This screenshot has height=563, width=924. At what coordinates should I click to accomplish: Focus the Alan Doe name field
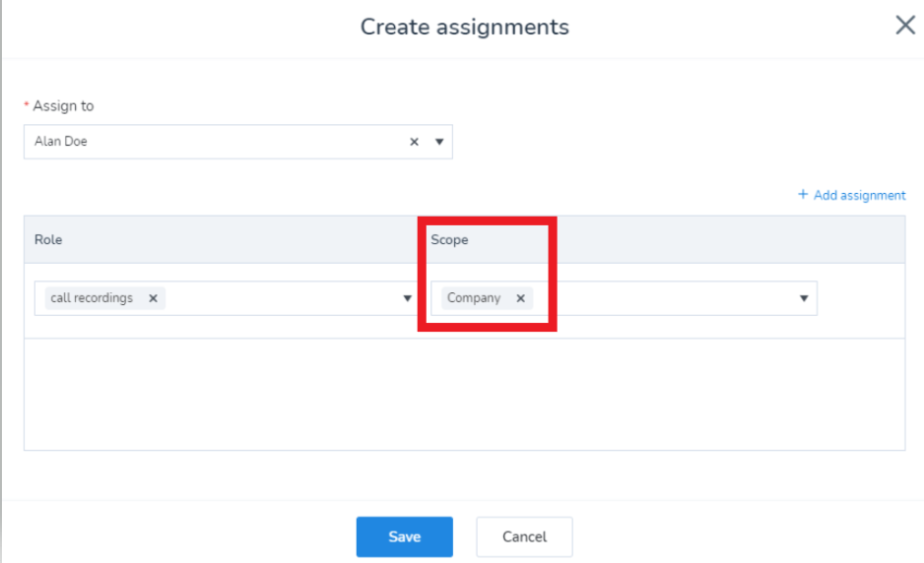(x=197, y=142)
